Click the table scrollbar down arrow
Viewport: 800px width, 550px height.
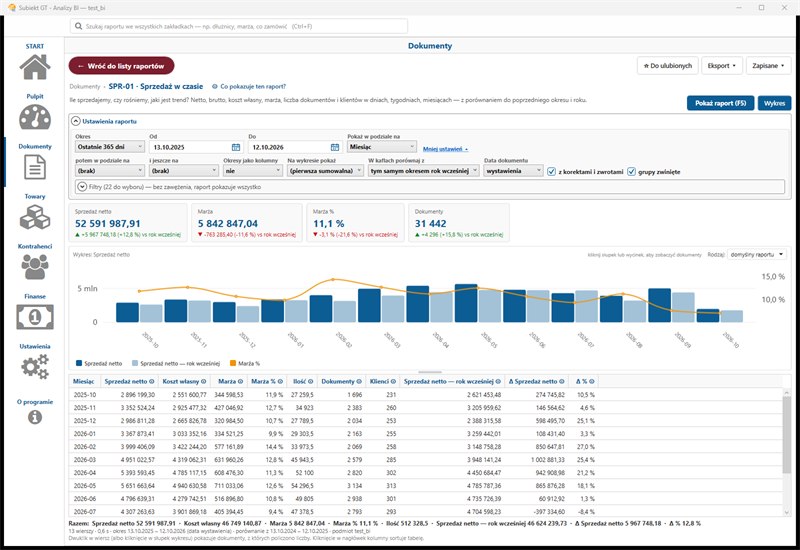pos(786,512)
